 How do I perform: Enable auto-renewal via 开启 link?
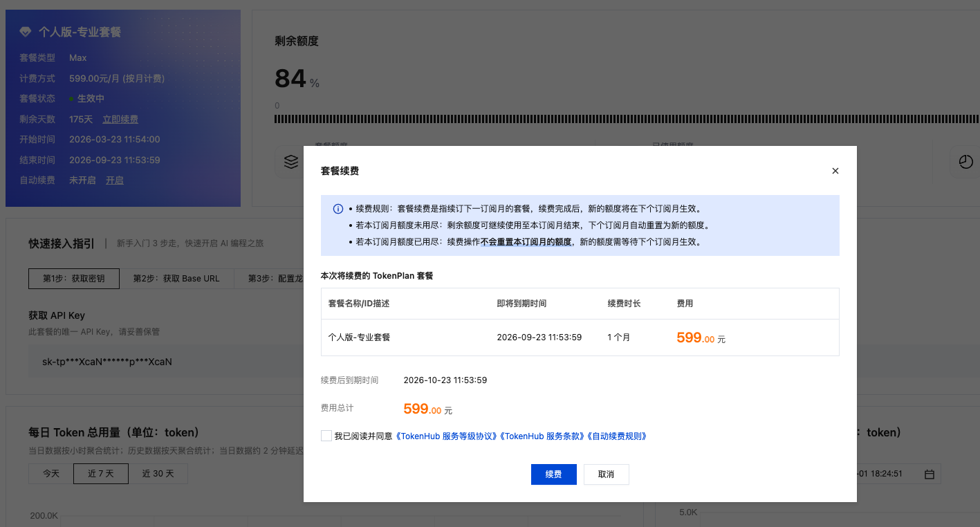(x=114, y=180)
